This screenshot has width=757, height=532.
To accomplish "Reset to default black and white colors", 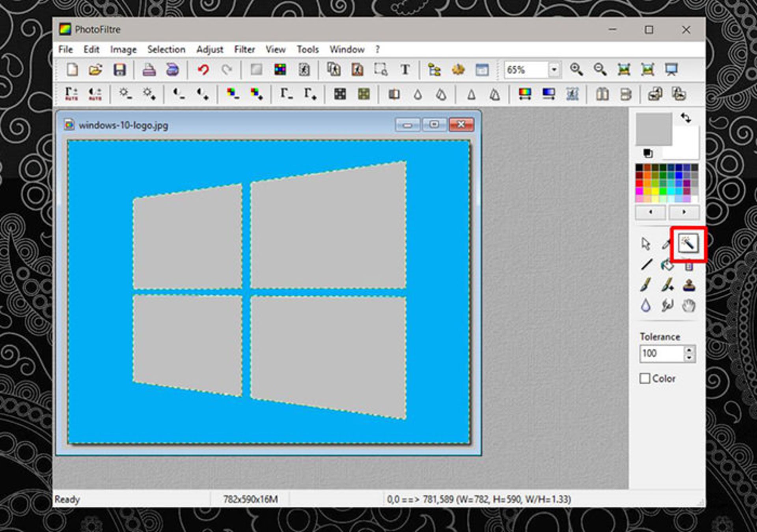I will pos(648,153).
